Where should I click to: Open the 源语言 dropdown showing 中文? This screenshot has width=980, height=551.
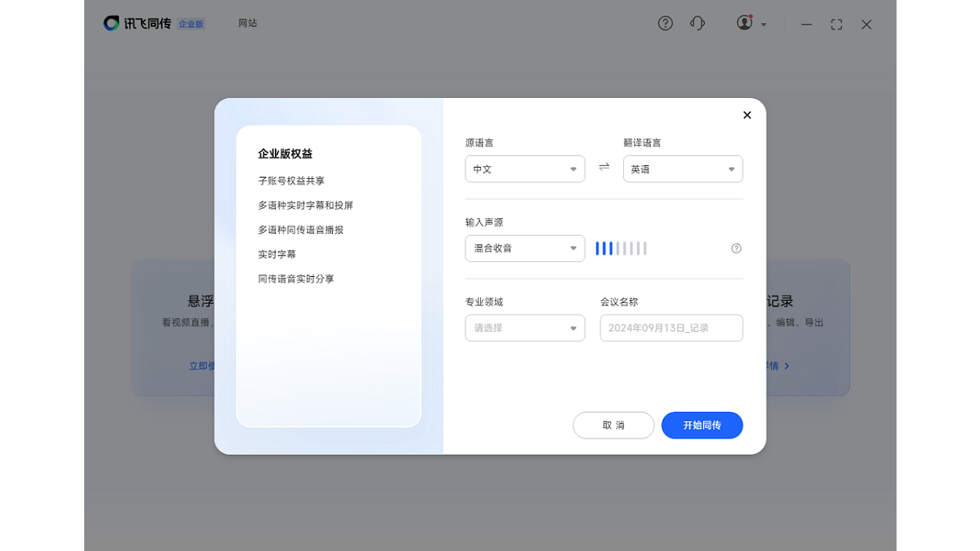pyautogui.click(x=524, y=168)
